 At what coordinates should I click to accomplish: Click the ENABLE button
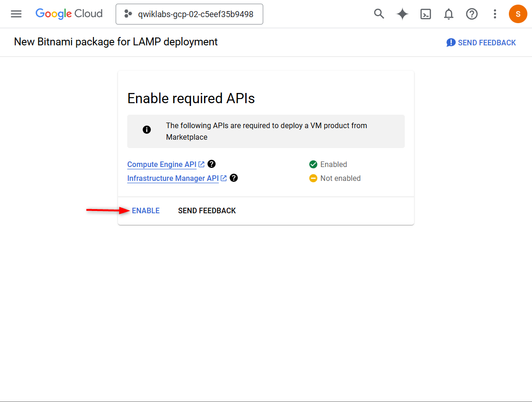click(146, 210)
